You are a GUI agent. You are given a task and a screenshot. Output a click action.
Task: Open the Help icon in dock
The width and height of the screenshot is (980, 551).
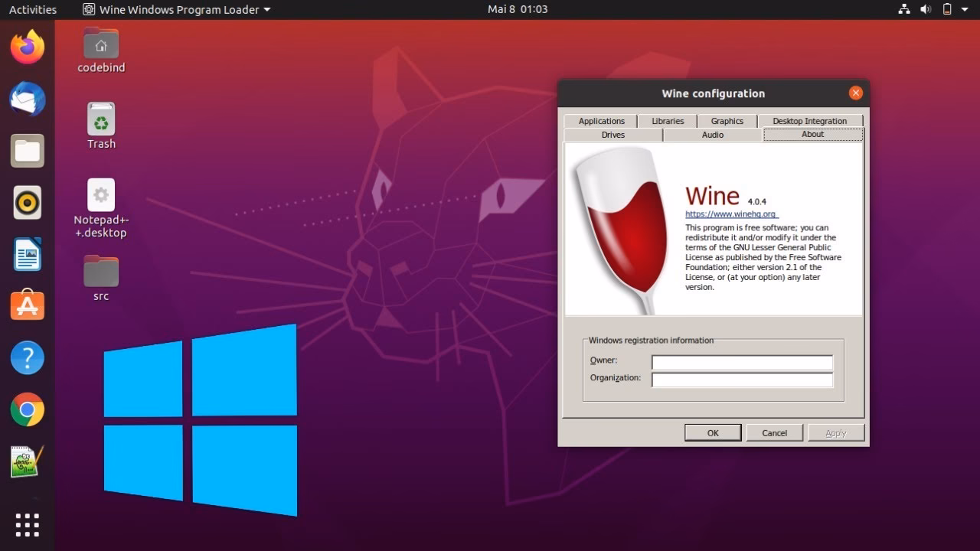[x=28, y=357]
